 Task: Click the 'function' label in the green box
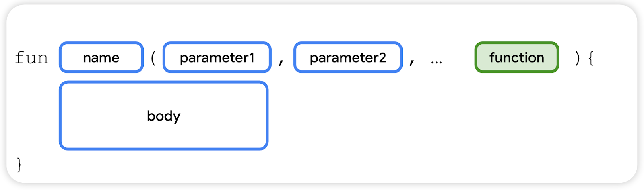coord(517,58)
